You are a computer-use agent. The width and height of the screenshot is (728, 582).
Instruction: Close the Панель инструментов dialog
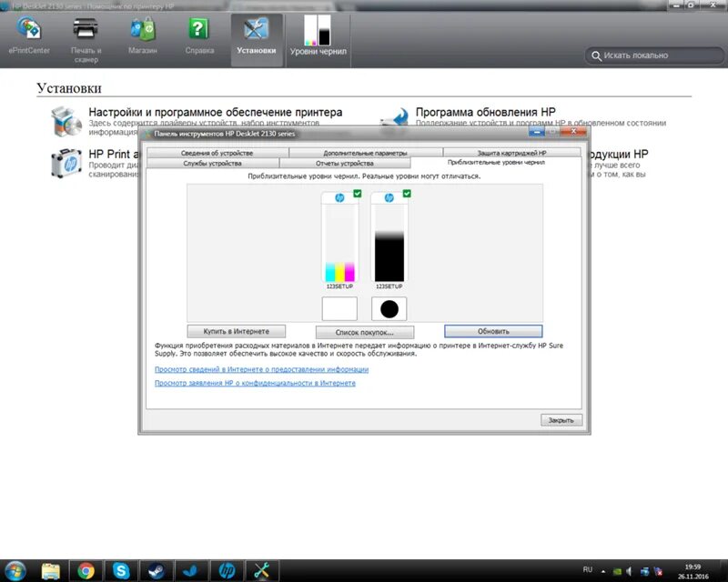tap(574, 132)
